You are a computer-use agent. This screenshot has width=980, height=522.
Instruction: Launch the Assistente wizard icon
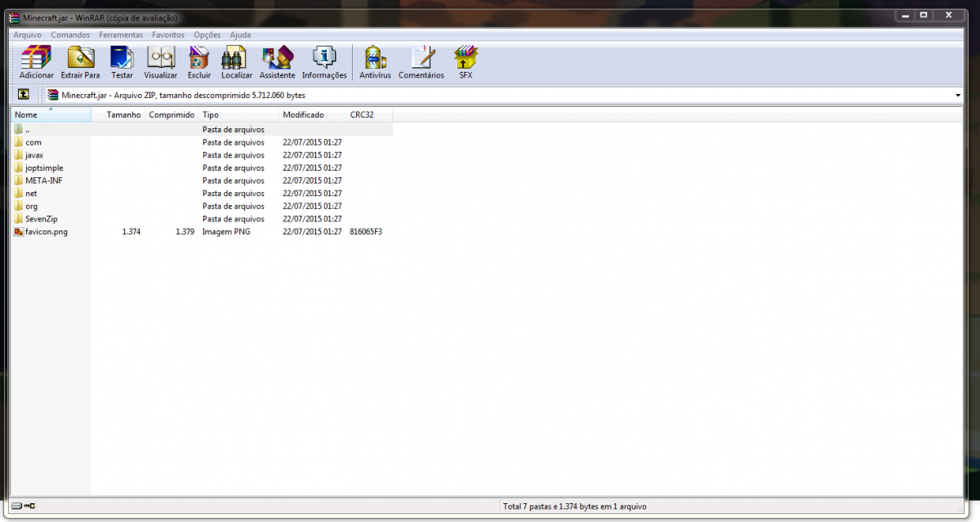[277, 62]
